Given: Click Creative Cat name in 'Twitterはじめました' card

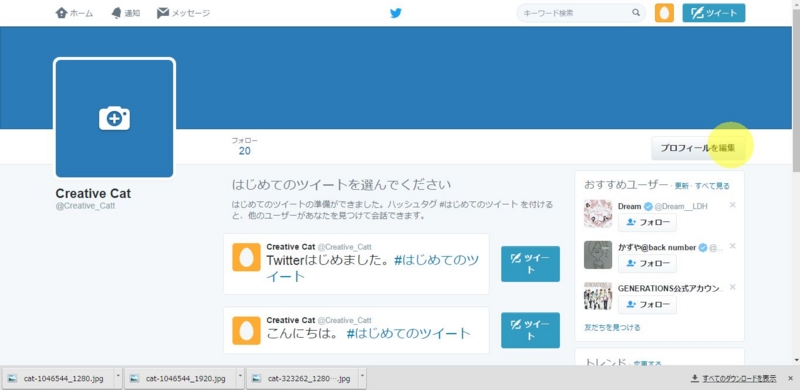Looking at the screenshot, I should (x=291, y=247).
